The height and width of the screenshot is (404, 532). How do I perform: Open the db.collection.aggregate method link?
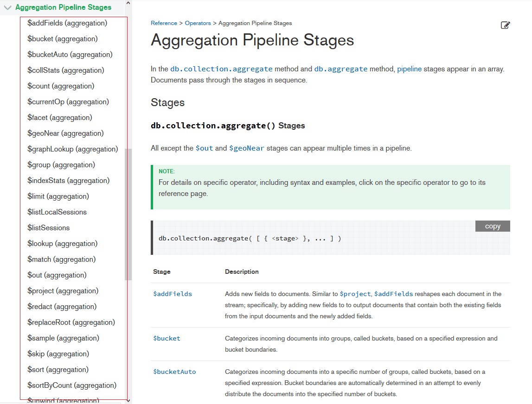click(221, 68)
